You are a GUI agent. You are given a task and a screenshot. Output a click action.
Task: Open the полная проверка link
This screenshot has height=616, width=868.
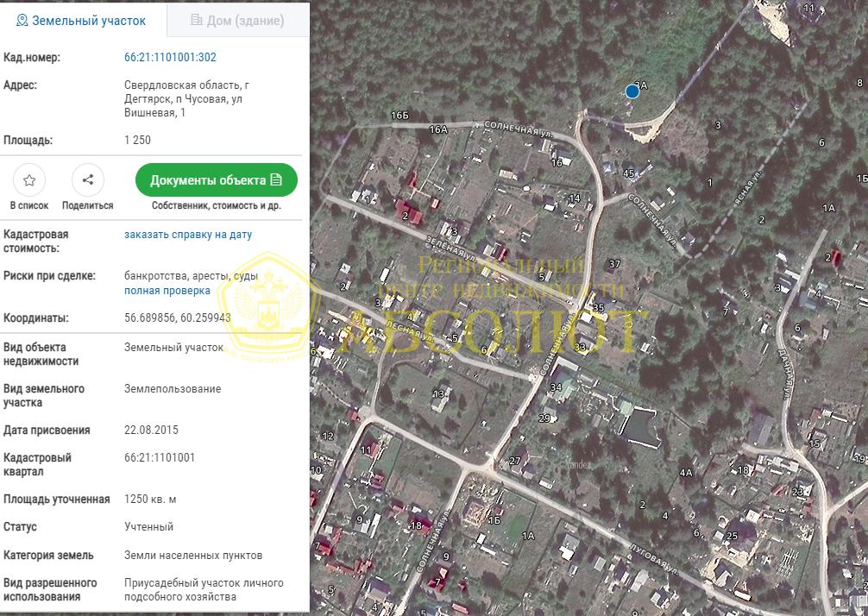pyautogui.click(x=167, y=291)
